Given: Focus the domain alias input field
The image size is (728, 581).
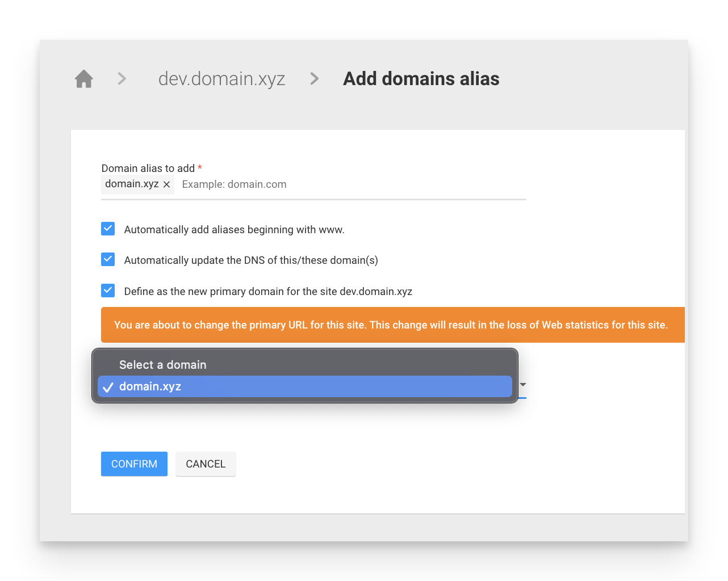Looking at the screenshot, I should click(x=341, y=184).
